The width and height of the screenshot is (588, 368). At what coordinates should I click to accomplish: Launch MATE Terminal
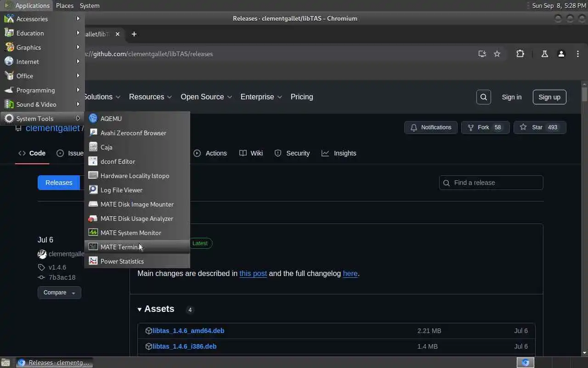point(137,247)
